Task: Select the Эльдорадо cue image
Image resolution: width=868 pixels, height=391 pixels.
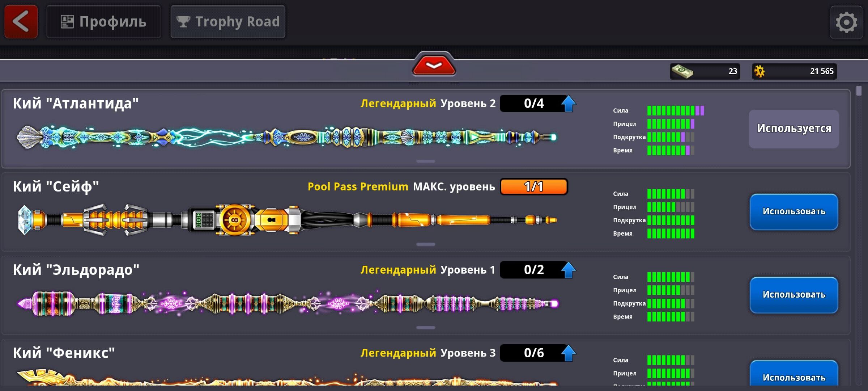Action: [288, 303]
